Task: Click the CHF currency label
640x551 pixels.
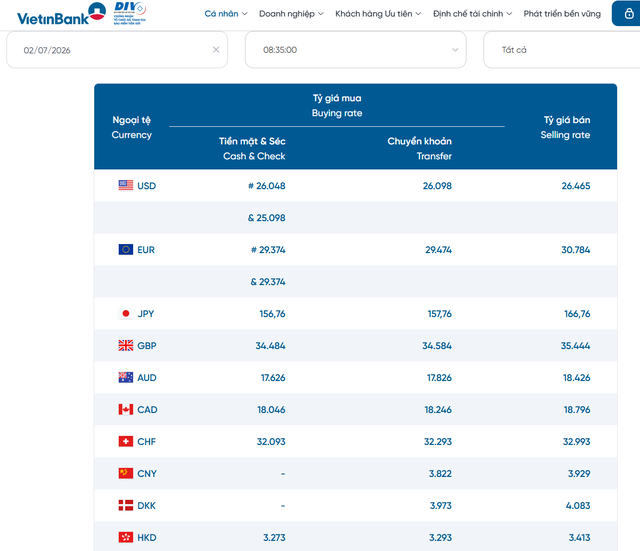Action: (x=146, y=442)
